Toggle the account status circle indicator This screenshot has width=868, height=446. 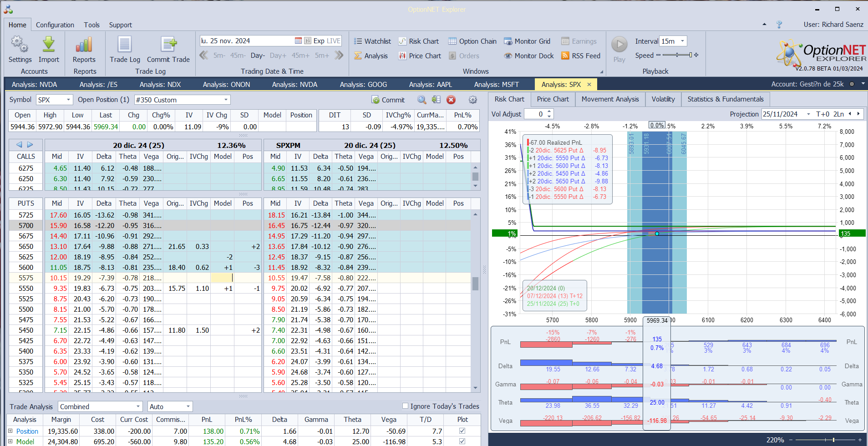tap(852, 84)
